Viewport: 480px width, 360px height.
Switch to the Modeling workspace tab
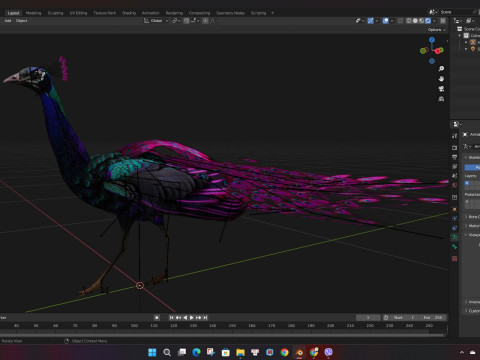pos(33,13)
